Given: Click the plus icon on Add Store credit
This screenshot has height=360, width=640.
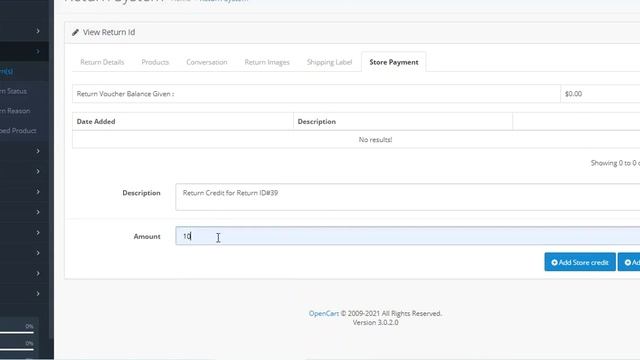Looking at the screenshot, I should tap(554, 262).
